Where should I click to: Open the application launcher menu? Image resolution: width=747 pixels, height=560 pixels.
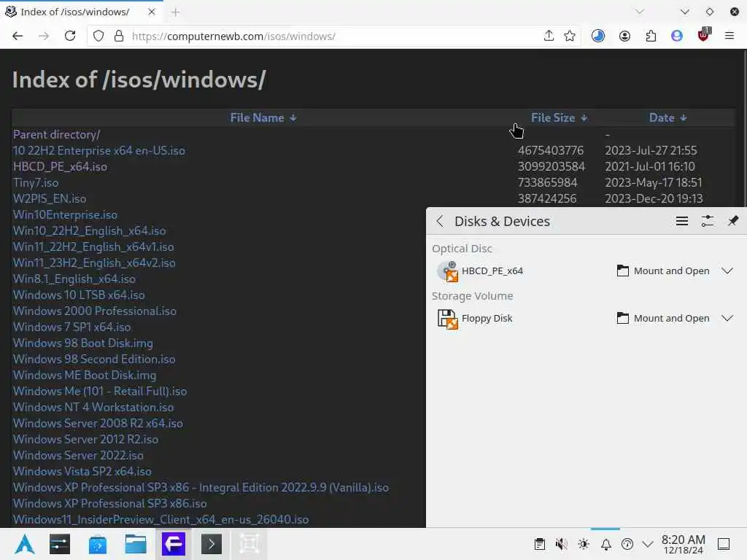24,544
